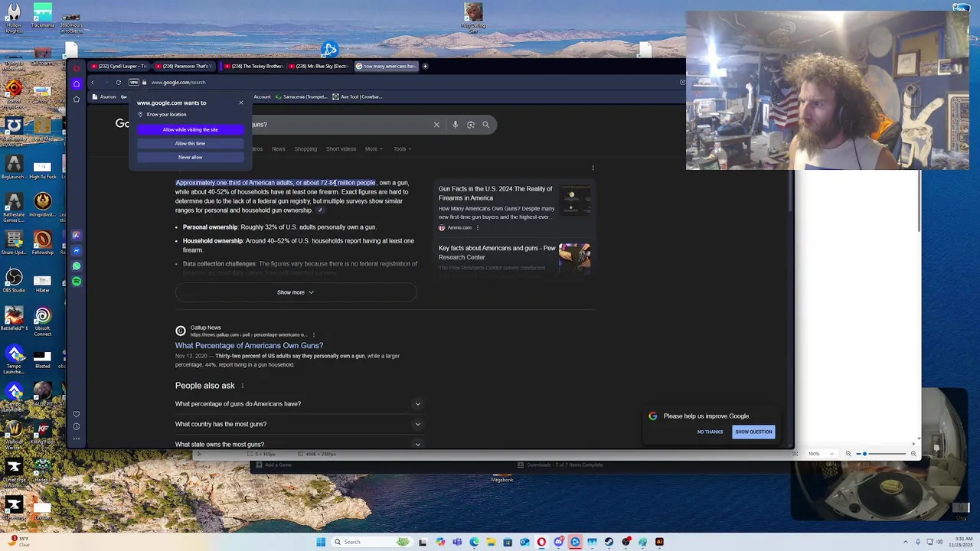Open three-dot menu above AI overview
Screen dimensions: 980x551
click(593, 168)
